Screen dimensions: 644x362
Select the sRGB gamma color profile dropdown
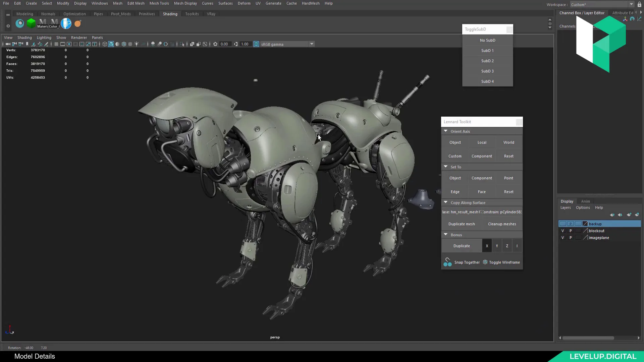click(x=287, y=44)
